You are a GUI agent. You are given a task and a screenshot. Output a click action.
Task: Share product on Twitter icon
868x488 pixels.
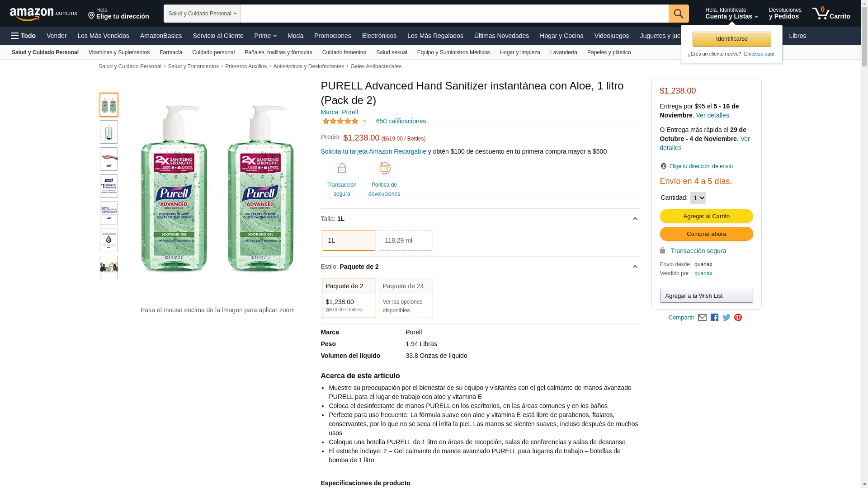(x=726, y=318)
